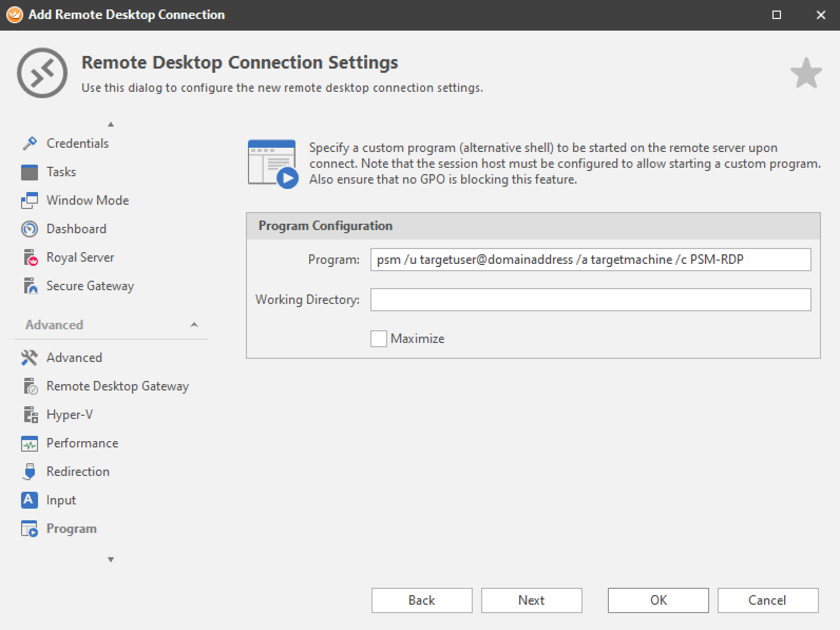Select the Window Mode icon
The width and height of the screenshot is (840, 630).
click(x=30, y=201)
